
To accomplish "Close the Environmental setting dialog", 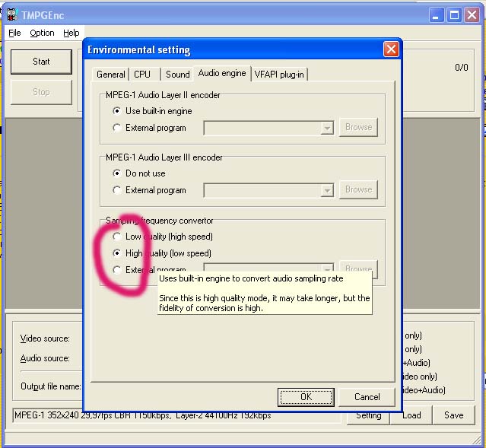I will pyautogui.click(x=391, y=49).
